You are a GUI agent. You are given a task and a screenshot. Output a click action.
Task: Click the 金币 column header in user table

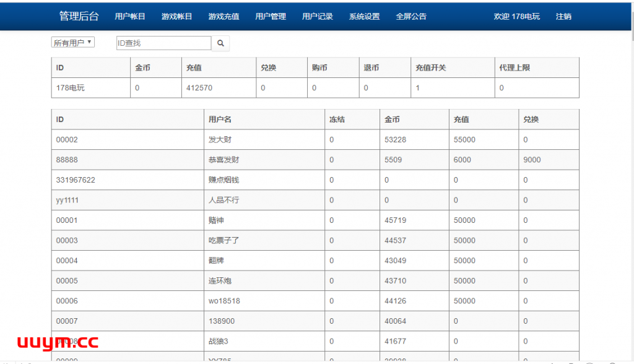(393, 119)
